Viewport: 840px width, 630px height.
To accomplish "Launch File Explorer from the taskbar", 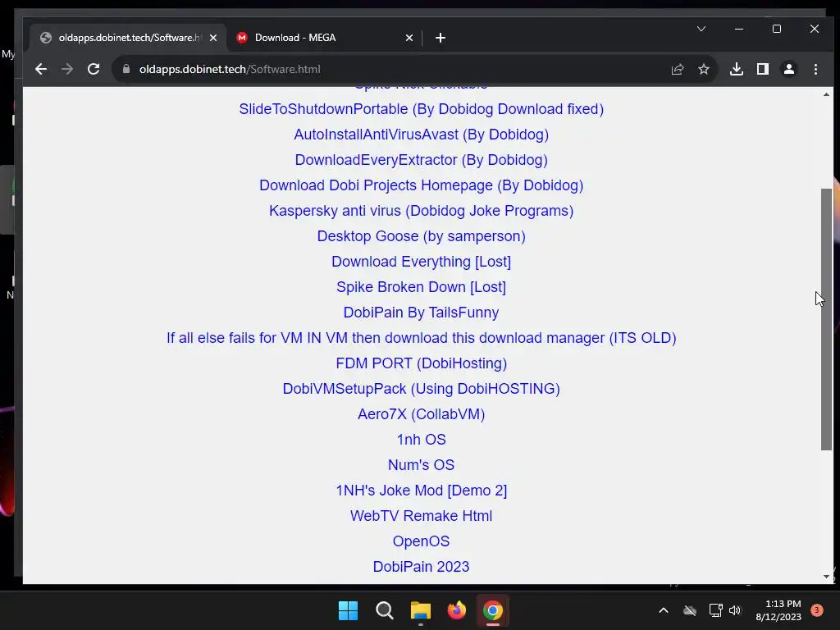I will point(421,610).
